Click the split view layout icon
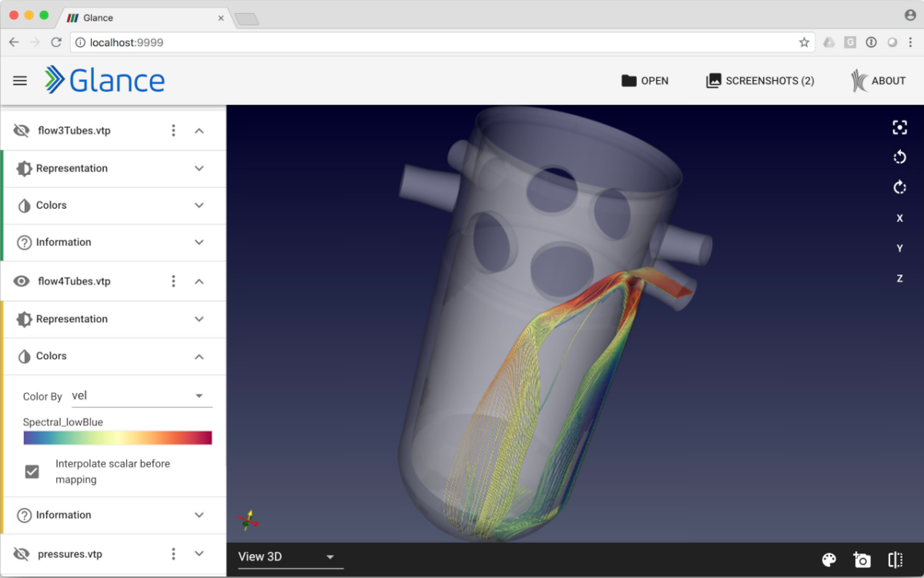The image size is (924, 578). click(895, 560)
